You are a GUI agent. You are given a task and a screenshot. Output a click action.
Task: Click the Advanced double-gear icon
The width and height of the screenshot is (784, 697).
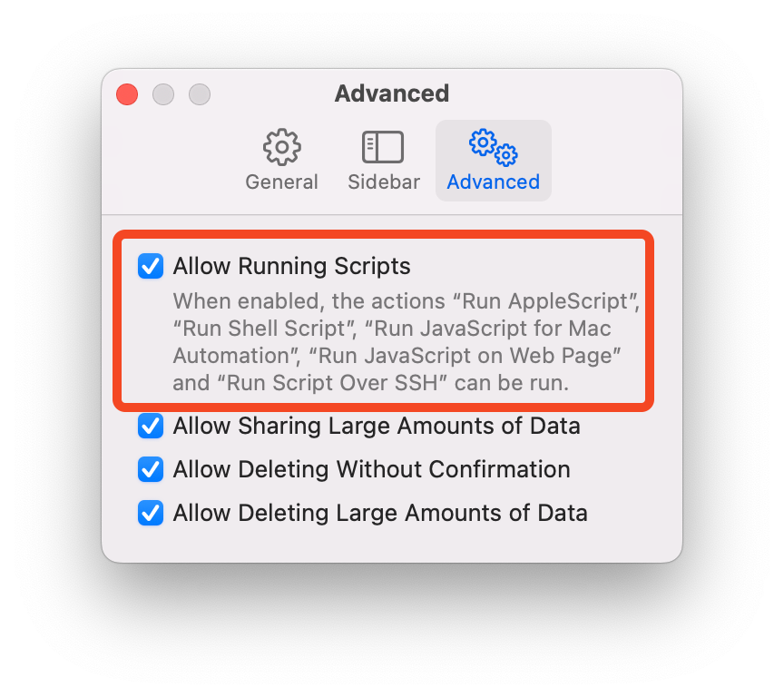coord(494,148)
